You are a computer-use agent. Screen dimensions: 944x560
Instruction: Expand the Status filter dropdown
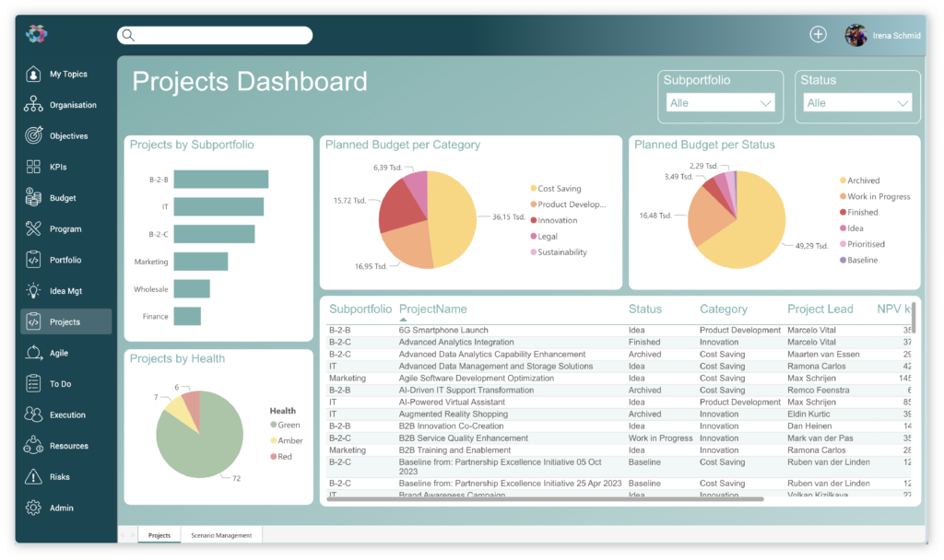(857, 103)
